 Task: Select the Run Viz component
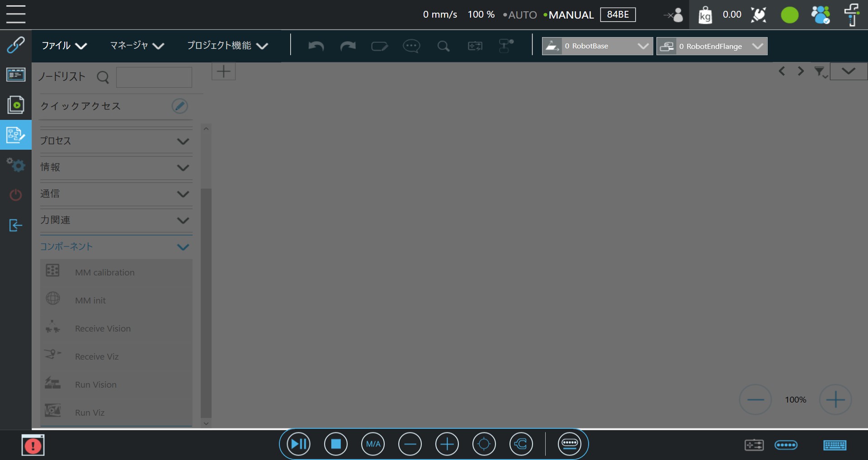(x=116, y=412)
